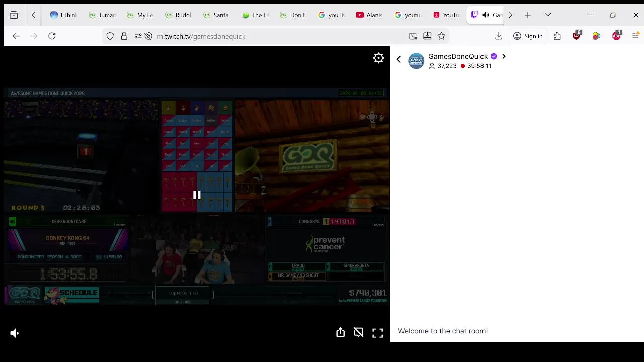Enter fullscreen video mode
The image size is (644, 362).
coord(378,333)
